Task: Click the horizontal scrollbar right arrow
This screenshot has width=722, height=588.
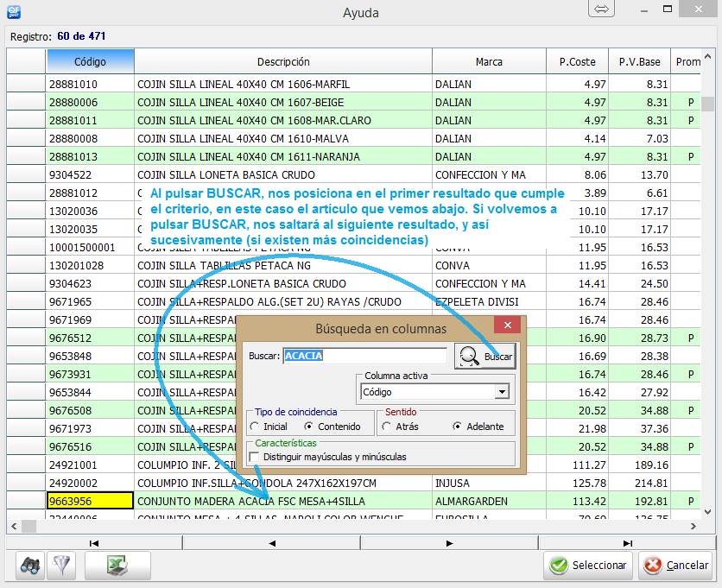Action: click(693, 526)
